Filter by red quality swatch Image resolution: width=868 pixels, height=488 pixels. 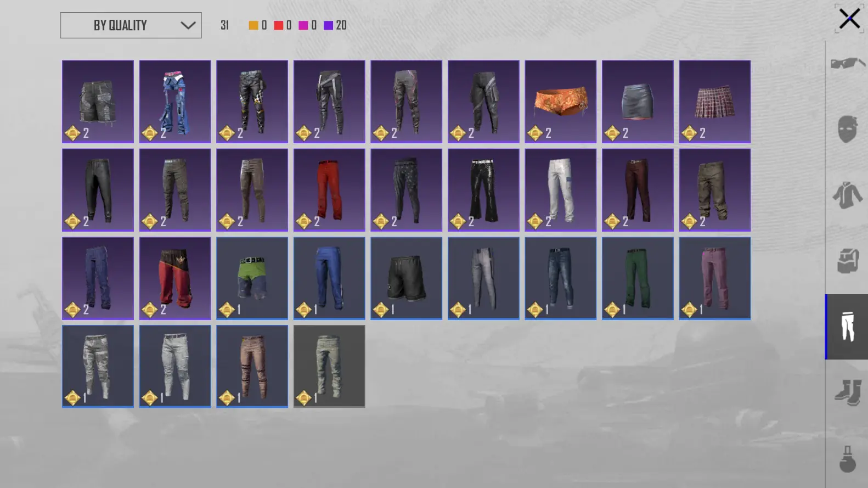[x=279, y=25]
